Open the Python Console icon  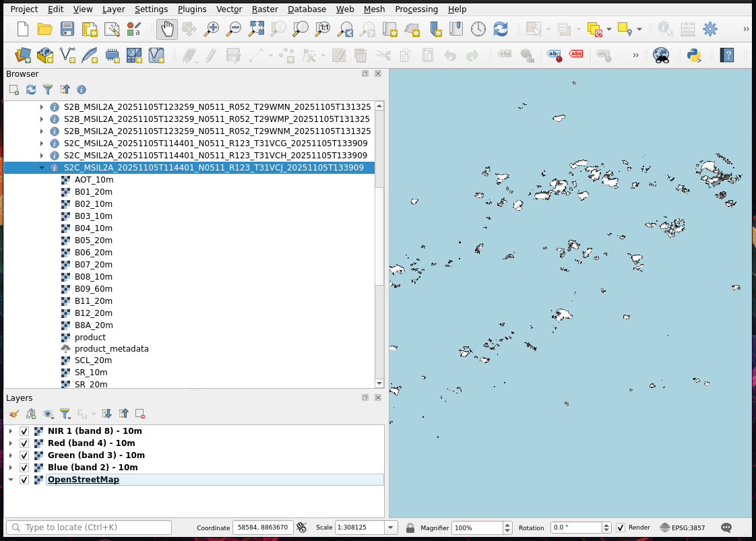[694, 55]
